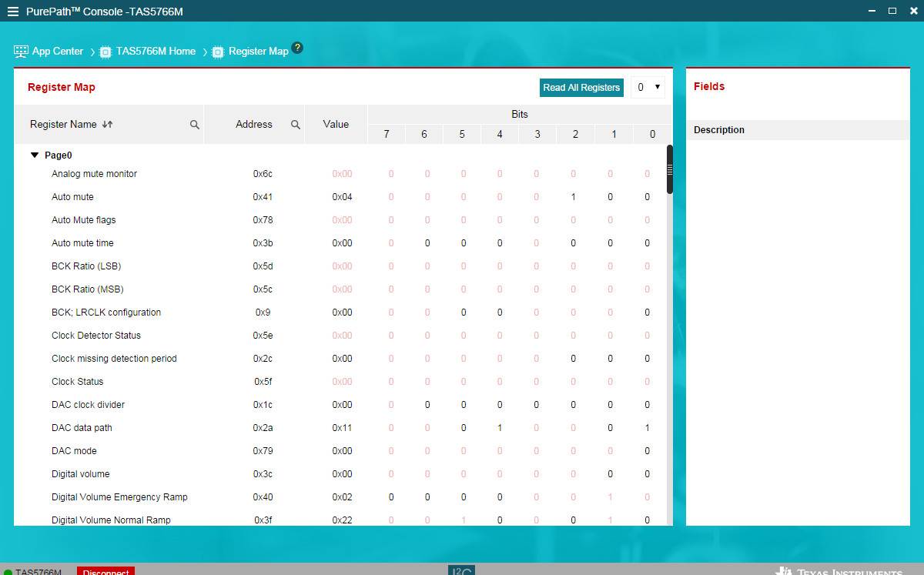
Task: Toggle bit 5 of BCK; LRCLK configuration
Action: 464,313
